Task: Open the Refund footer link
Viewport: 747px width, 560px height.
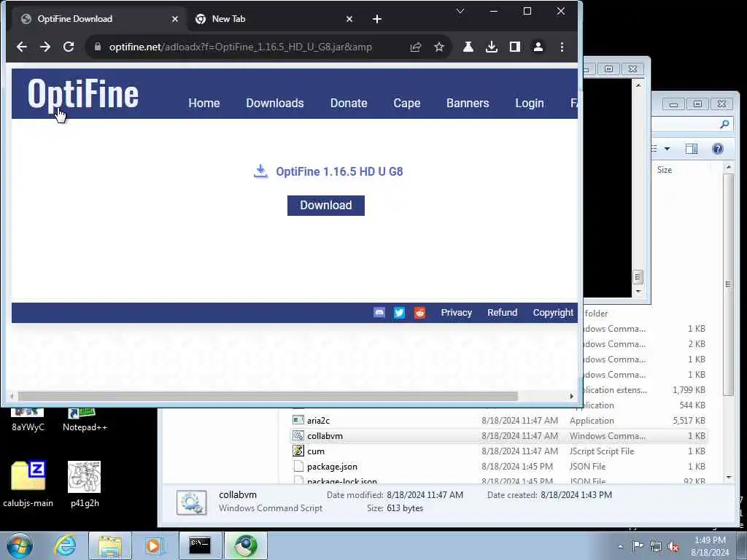Action: coord(502,312)
